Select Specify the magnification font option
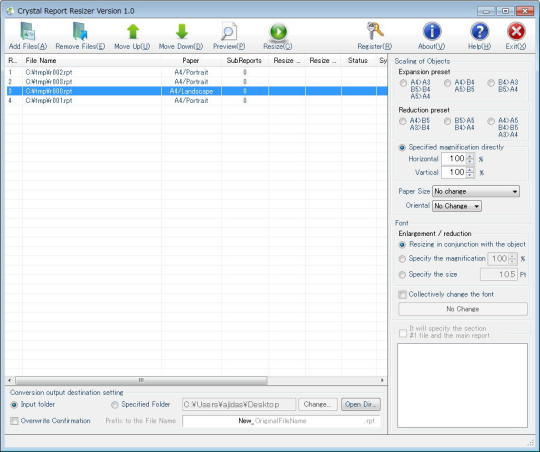Image resolution: width=540 pixels, height=452 pixels. point(402,259)
